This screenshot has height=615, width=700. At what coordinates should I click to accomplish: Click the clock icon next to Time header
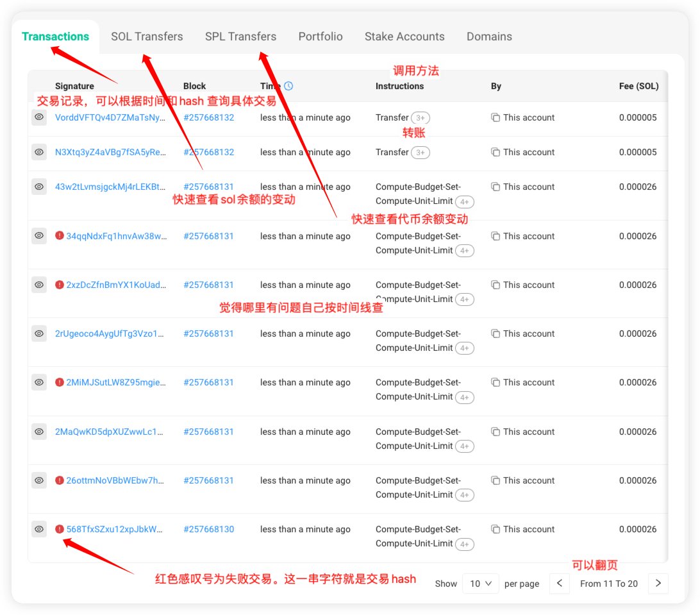289,85
